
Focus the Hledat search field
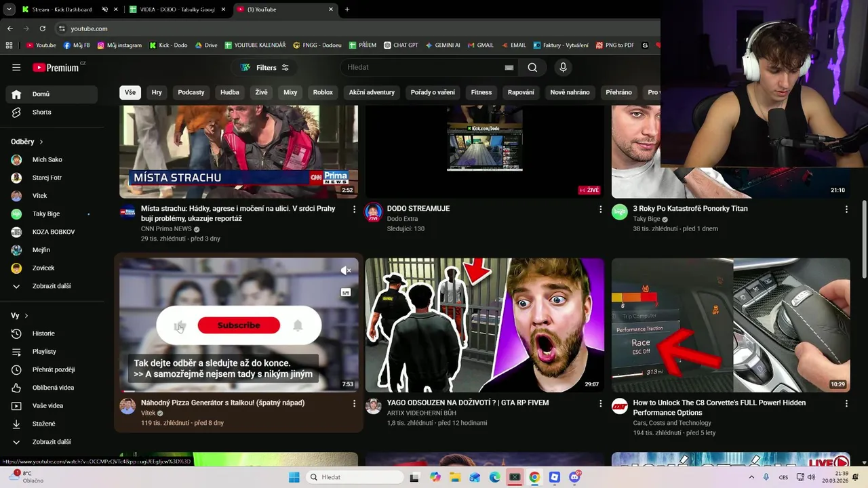click(x=424, y=67)
